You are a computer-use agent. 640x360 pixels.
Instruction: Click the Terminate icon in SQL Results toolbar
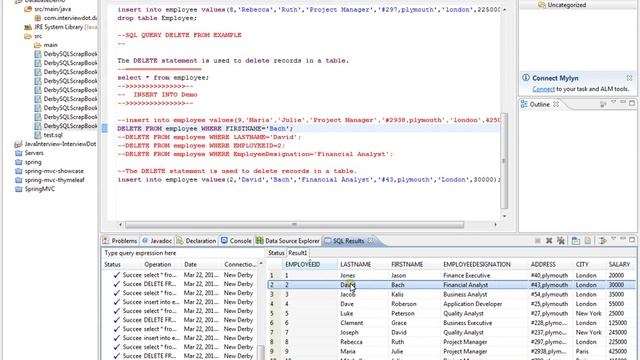[538, 241]
